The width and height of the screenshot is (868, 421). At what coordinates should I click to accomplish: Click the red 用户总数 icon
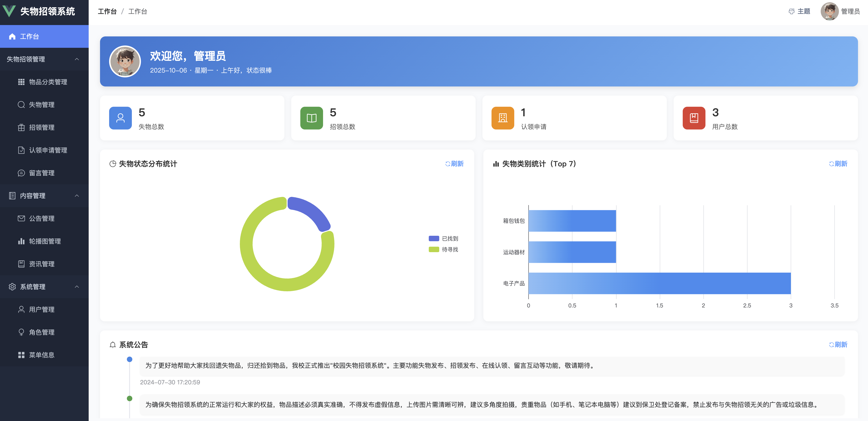pyautogui.click(x=693, y=118)
